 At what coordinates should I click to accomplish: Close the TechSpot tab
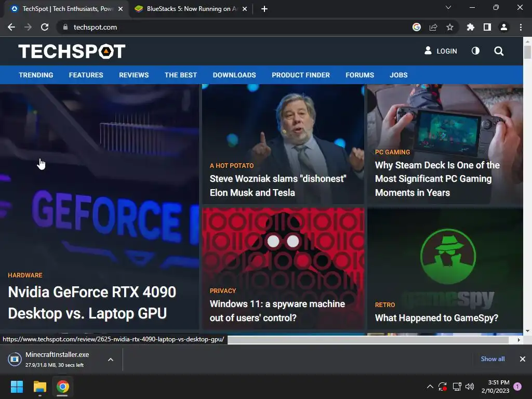click(121, 9)
